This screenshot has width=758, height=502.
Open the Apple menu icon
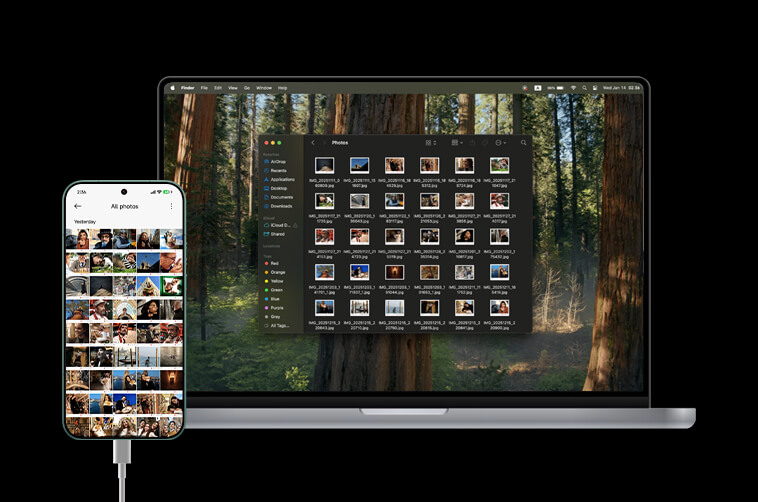tap(172, 88)
